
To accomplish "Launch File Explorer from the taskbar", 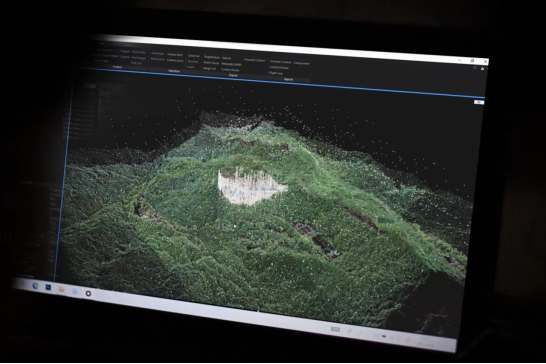I will (x=62, y=289).
